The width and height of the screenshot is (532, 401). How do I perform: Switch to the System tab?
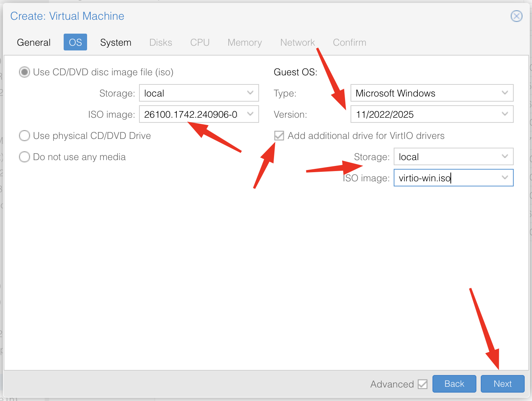click(x=116, y=42)
